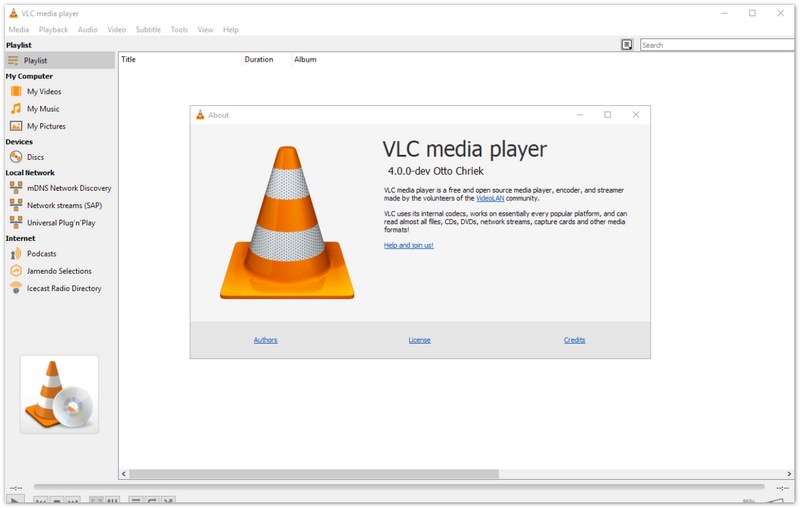Click the cone icon in About title bar

point(201,115)
